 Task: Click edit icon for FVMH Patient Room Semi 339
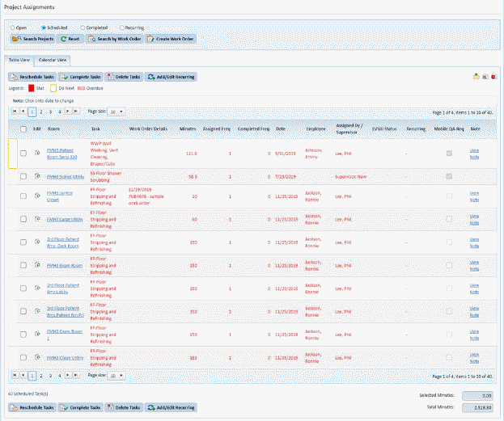(37, 153)
